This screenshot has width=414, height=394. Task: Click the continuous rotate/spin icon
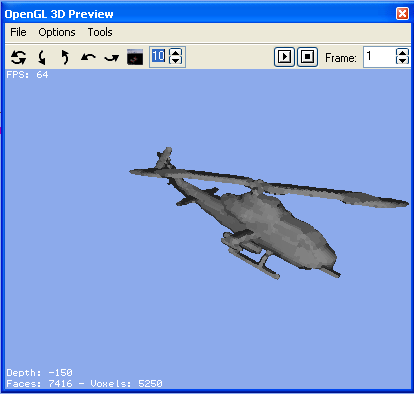(x=18, y=57)
